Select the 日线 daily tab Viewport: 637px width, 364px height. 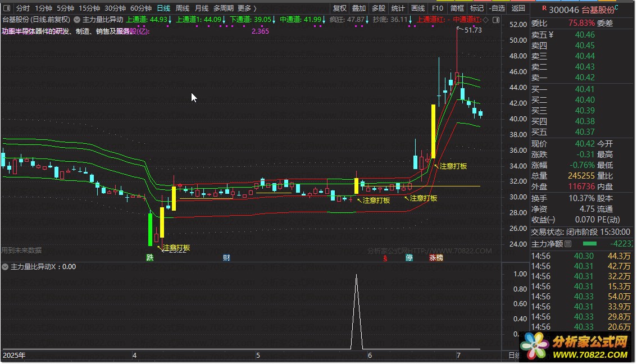click(x=163, y=8)
